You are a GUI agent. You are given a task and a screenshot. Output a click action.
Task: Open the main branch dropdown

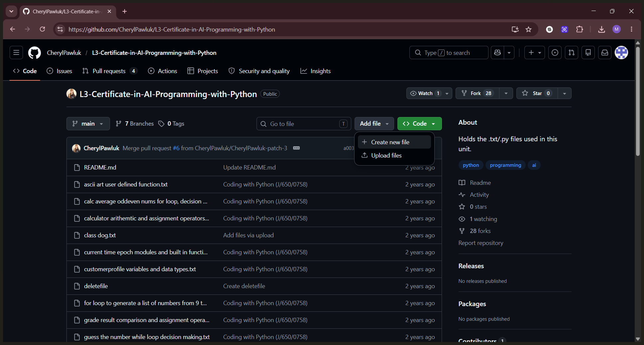click(88, 124)
